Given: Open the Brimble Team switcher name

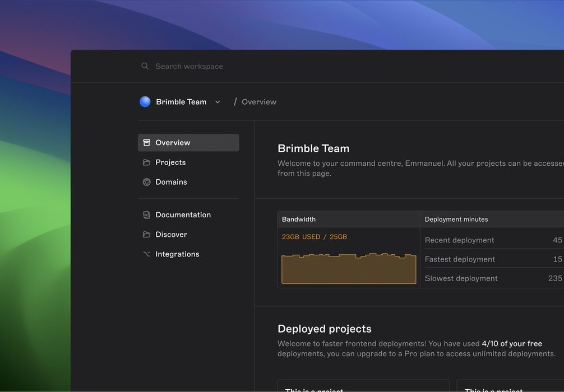Looking at the screenshot, I should pos(181,102).
